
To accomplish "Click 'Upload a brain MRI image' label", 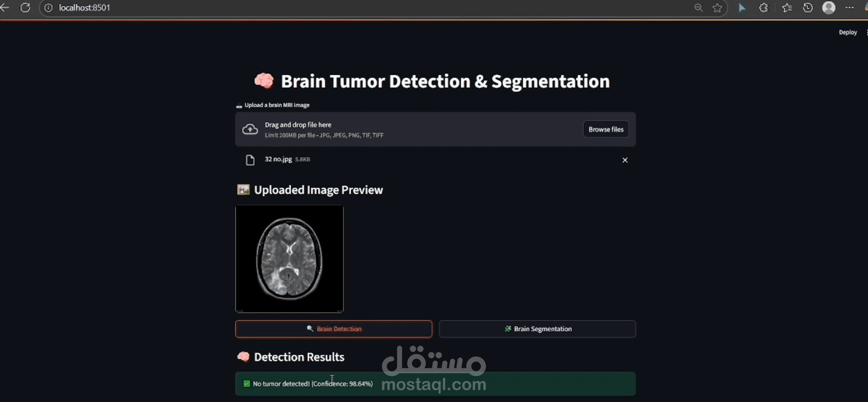I will click(x=277, y=105).
